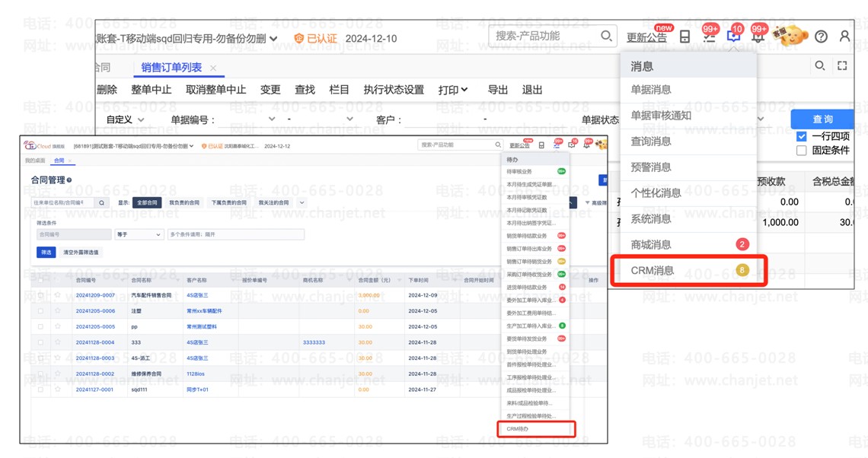Switch to the 销售订单列表 tab
868x458 pixels.
pyautogui.click(x=171, y=68)
